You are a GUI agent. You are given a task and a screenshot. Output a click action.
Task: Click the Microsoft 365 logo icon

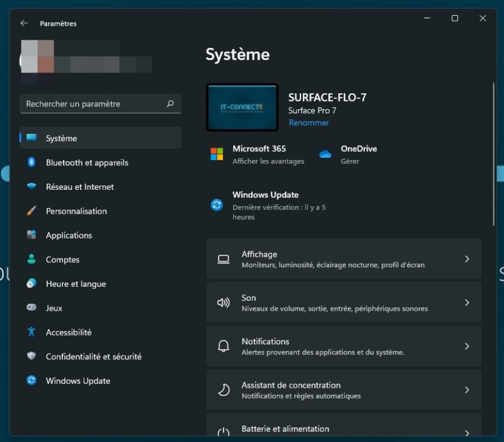click(x=217, y=154)
